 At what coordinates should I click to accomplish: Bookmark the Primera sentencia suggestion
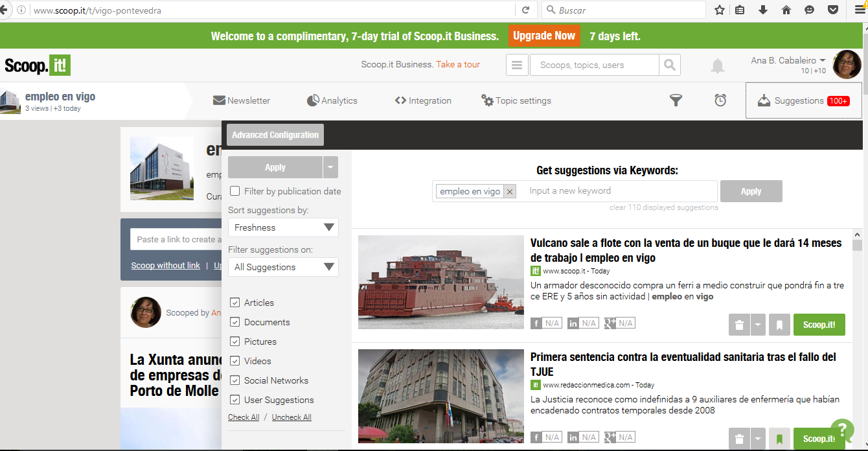(x=779, y=439)
